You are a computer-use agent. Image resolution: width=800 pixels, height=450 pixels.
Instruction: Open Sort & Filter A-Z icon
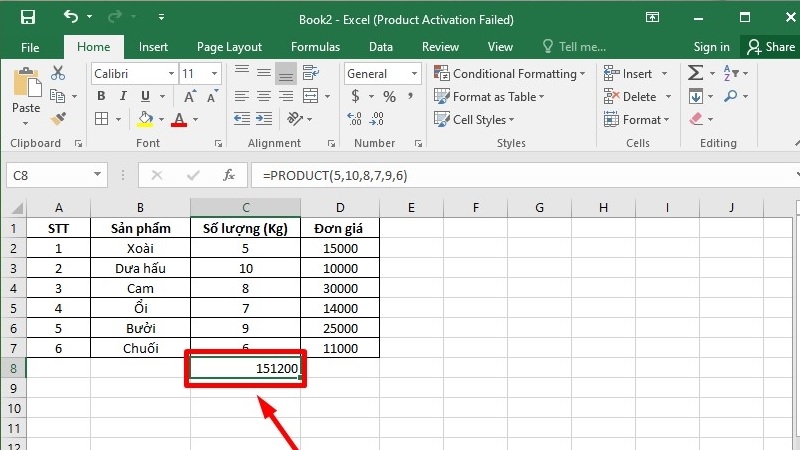731,73
